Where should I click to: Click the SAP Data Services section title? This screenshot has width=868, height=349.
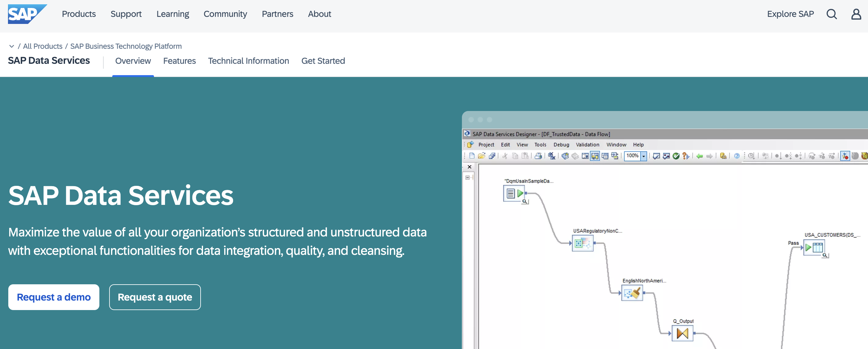(49, 60)
